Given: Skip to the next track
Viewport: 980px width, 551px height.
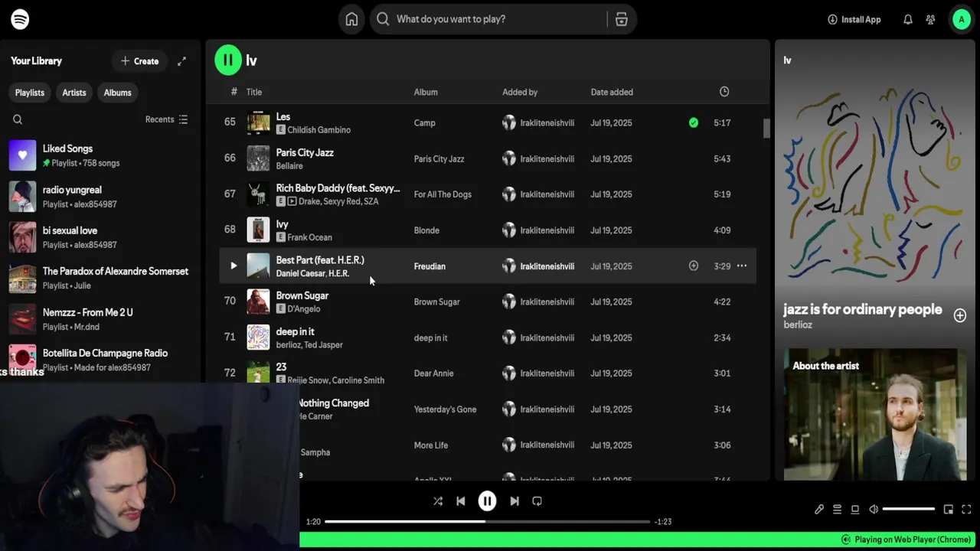Looking at the screenshot, I should [x=514, y=501].
